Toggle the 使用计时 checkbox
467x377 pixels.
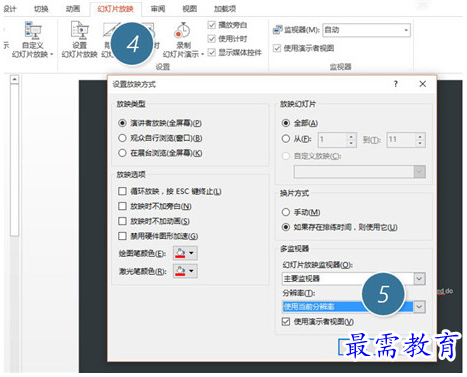pos(212,39)
